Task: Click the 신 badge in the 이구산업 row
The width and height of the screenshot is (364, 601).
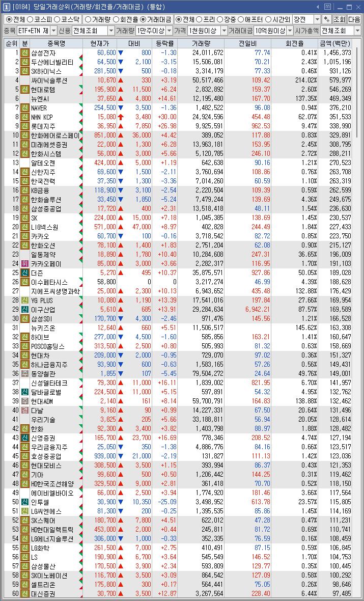Action: coord(24,310)
